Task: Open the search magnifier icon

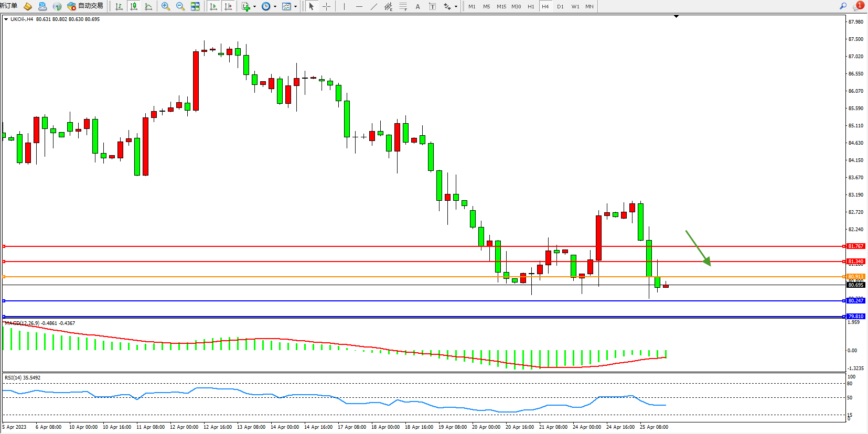Action: click(843, 6)
